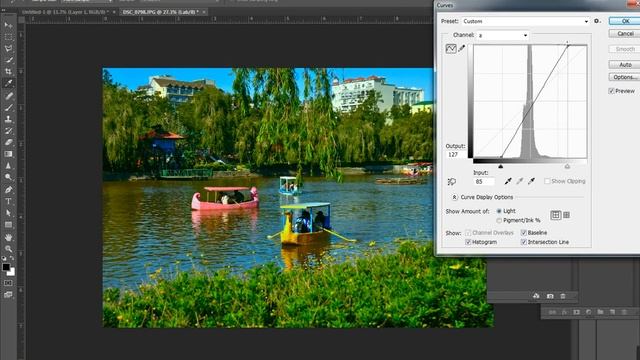Select the Hand tool
The height and width of the screenshot is (360, 640).
click(x=8, y=237)
